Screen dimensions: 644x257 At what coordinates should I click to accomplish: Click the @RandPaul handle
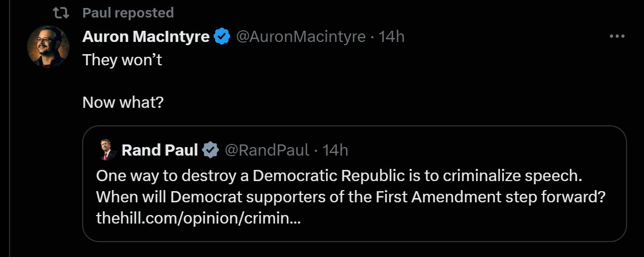pos(267,150)
